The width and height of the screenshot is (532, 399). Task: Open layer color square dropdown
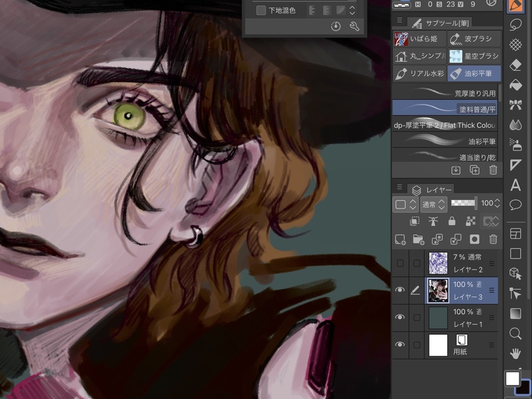(405, 204)
